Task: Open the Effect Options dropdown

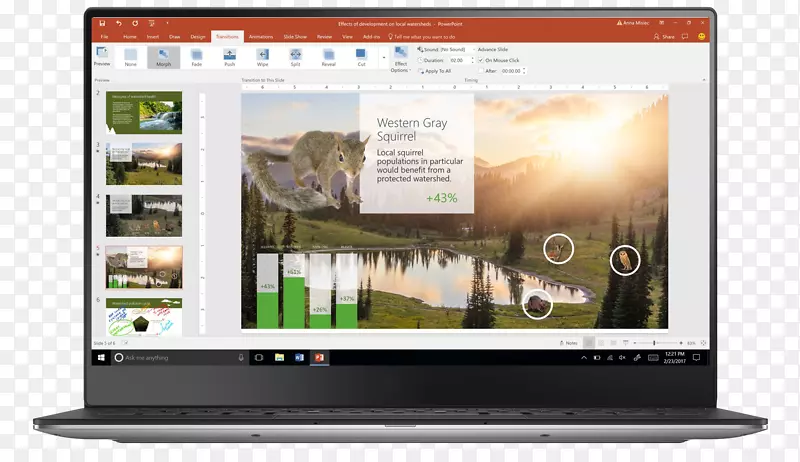Action: pos(400,59)
